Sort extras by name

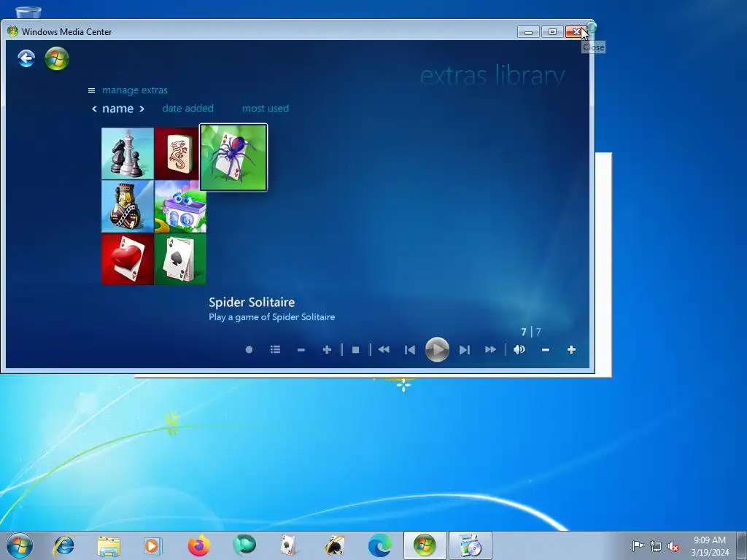[117, 109]
